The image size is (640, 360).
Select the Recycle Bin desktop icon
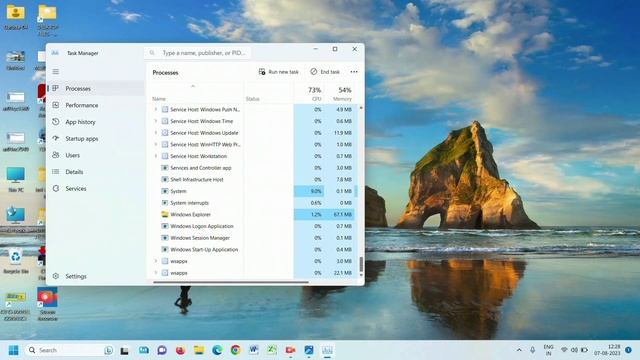click(x=16, y=260)
